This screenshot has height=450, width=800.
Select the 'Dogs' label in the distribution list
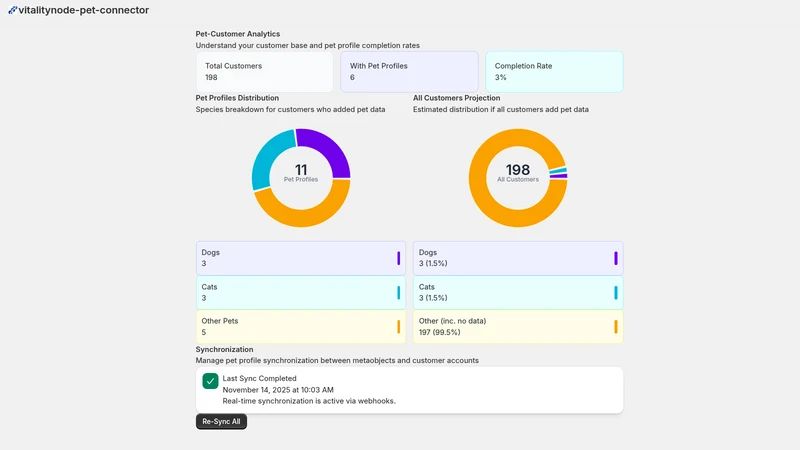(x=210, y=252)
